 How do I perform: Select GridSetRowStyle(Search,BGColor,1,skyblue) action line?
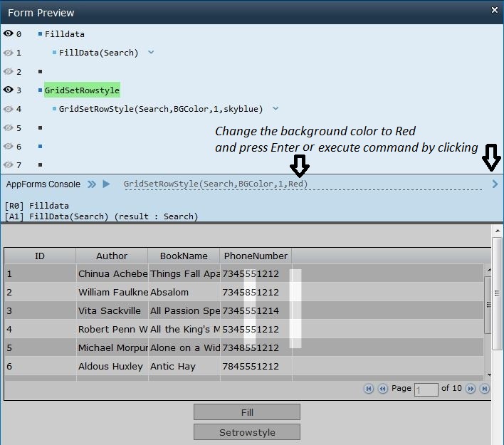[x=161, y=109]
